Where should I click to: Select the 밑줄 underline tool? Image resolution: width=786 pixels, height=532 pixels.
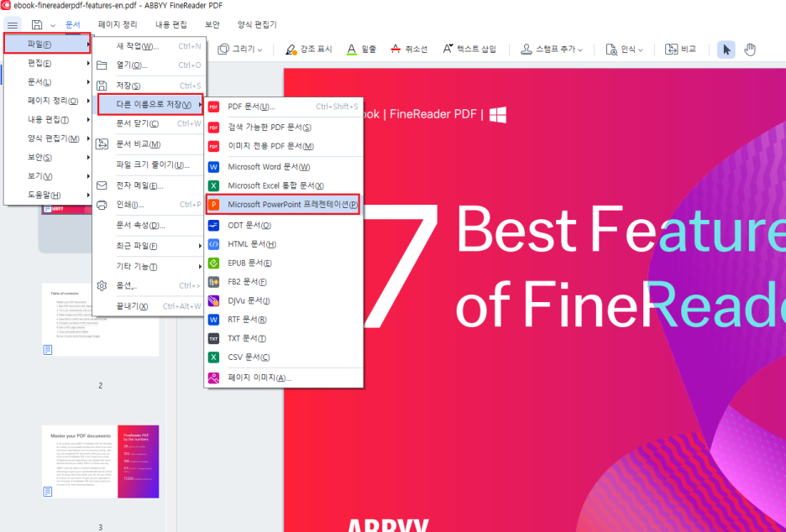(x=361, y=50)
